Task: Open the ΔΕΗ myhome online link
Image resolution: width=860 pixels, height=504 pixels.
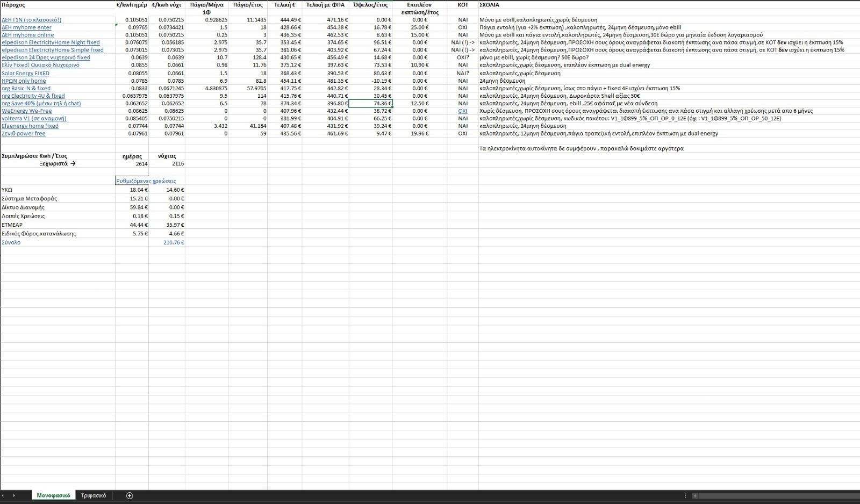Action: click(27, 35)
